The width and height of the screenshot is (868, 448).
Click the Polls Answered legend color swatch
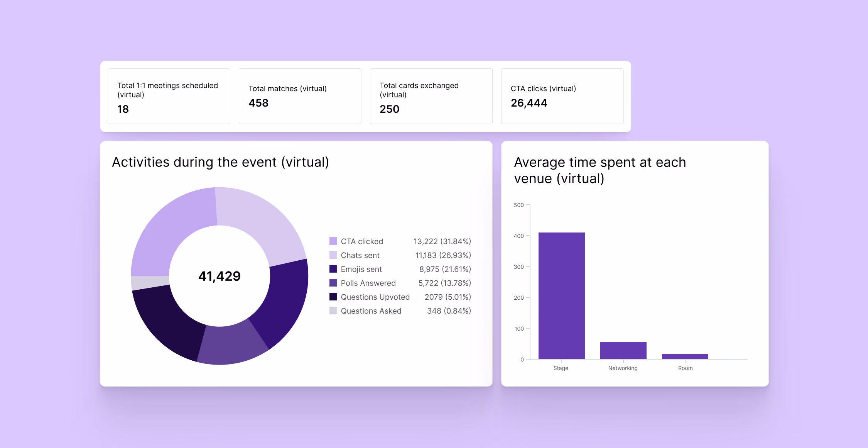coord(333,283)
